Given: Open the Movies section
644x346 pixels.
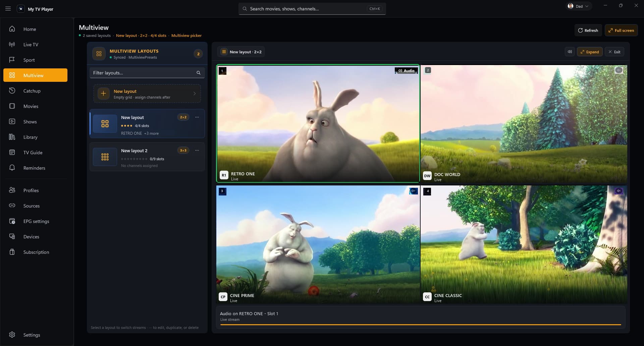Looking at the screenshot, I should (x=35, y=106).
